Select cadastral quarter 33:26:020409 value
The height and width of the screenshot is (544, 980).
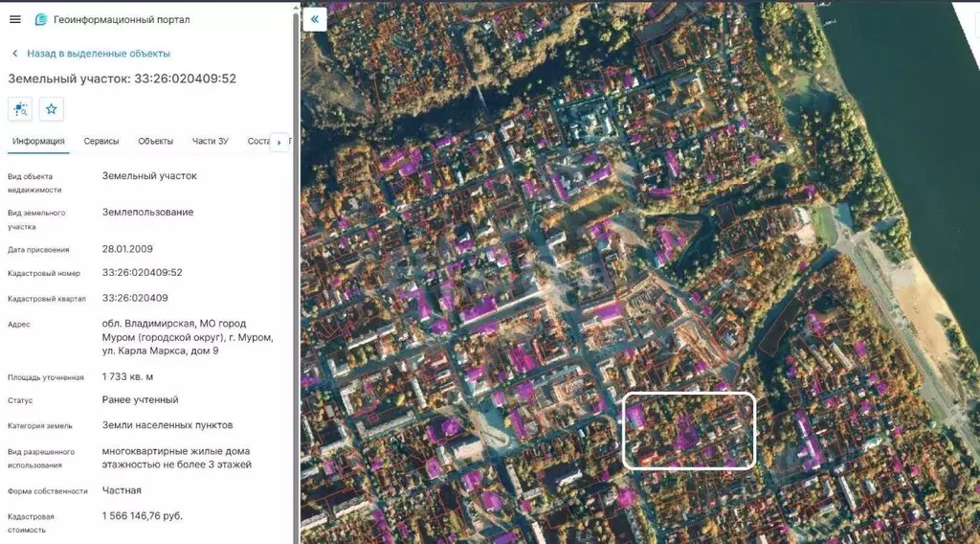134,298
